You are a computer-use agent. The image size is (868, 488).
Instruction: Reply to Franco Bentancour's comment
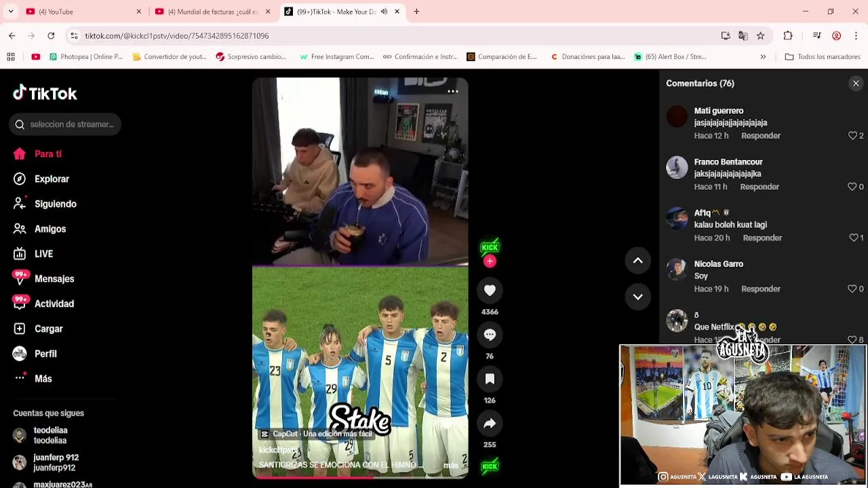(x=759, y=187)
